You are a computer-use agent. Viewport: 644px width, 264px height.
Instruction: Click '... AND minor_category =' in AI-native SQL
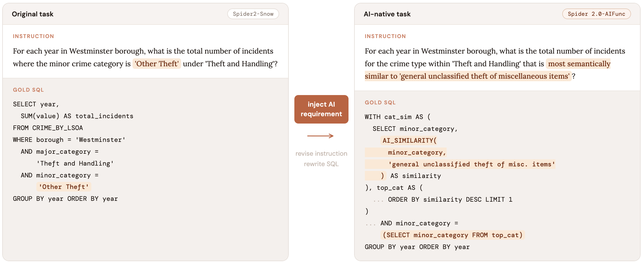pyautogui.click(x=412, y=223)
